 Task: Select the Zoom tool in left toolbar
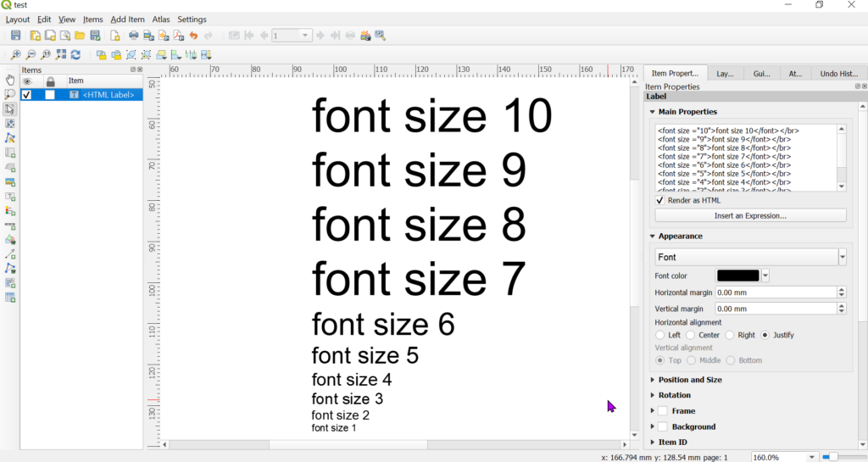[x=9, y=94]
